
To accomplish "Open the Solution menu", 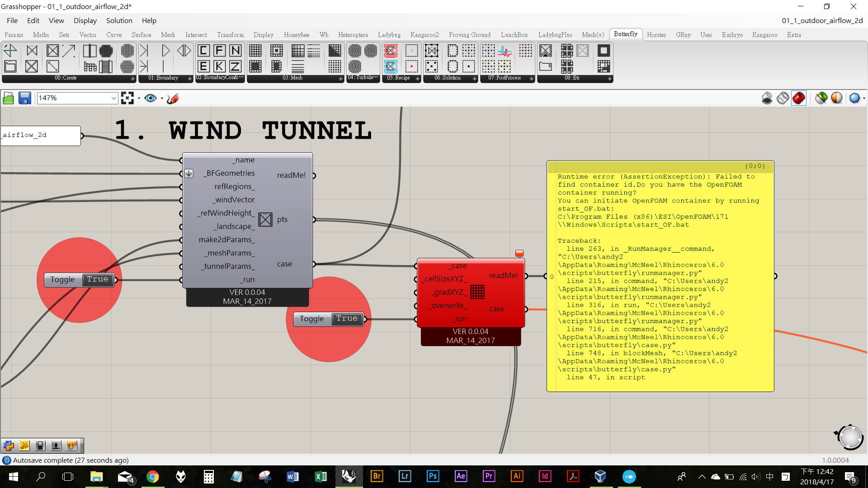I will tap(119, 20).
